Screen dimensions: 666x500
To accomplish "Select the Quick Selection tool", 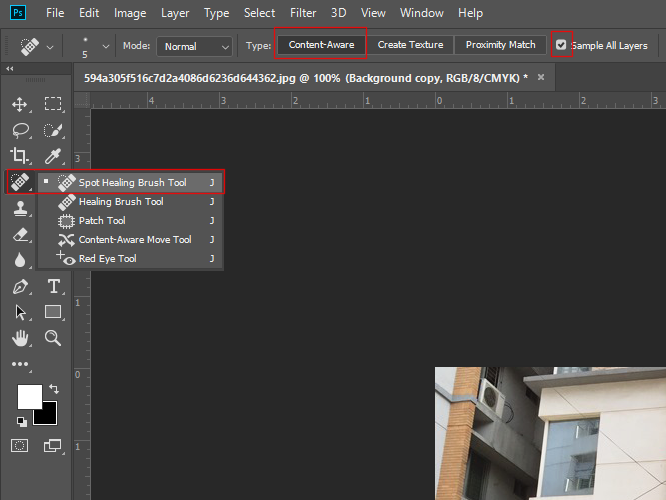I will pyautogui.click(x=53, y=130).
